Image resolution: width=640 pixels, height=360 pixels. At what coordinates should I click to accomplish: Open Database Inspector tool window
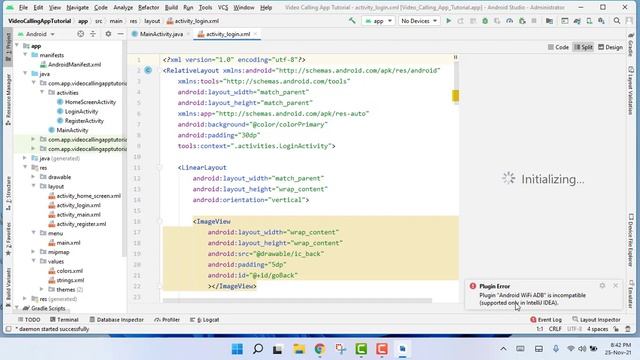pyautogui.click(x=116, y=320)
